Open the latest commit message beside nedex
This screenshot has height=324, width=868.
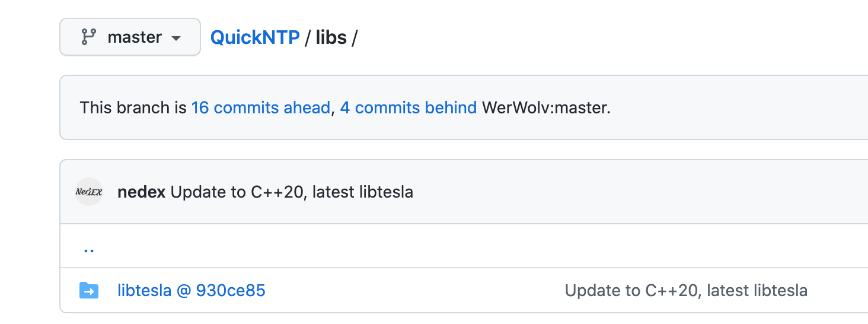(x=292, y=192)
